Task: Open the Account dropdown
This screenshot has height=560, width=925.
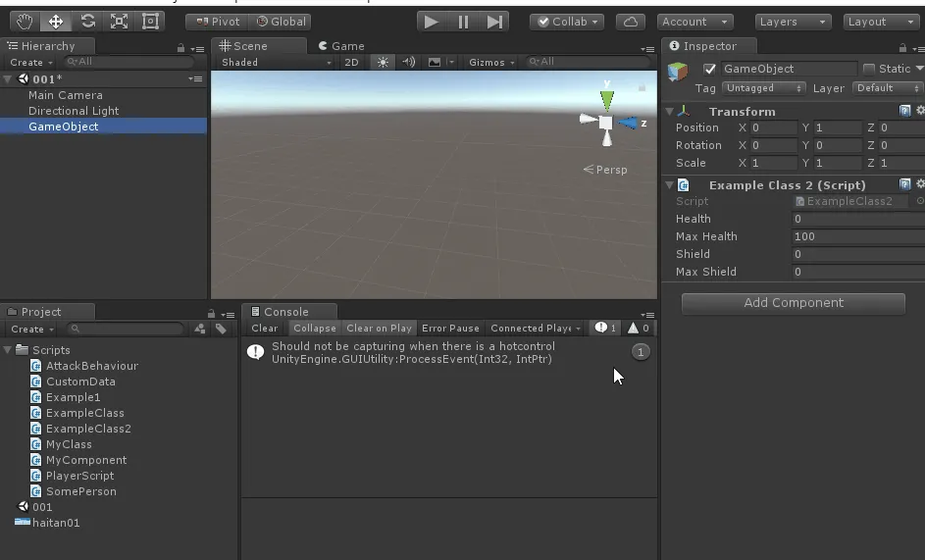Action: click(x=694, y=22)
